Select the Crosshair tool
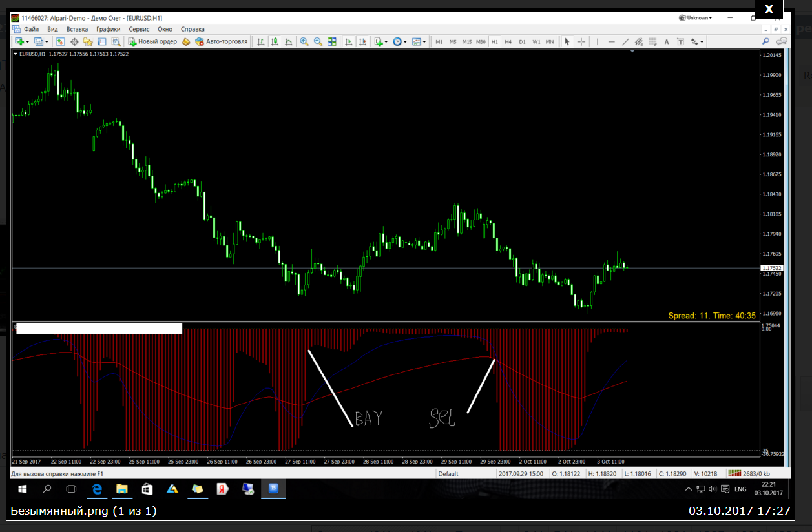Screen dimensions: 812x532 [581, 41]
